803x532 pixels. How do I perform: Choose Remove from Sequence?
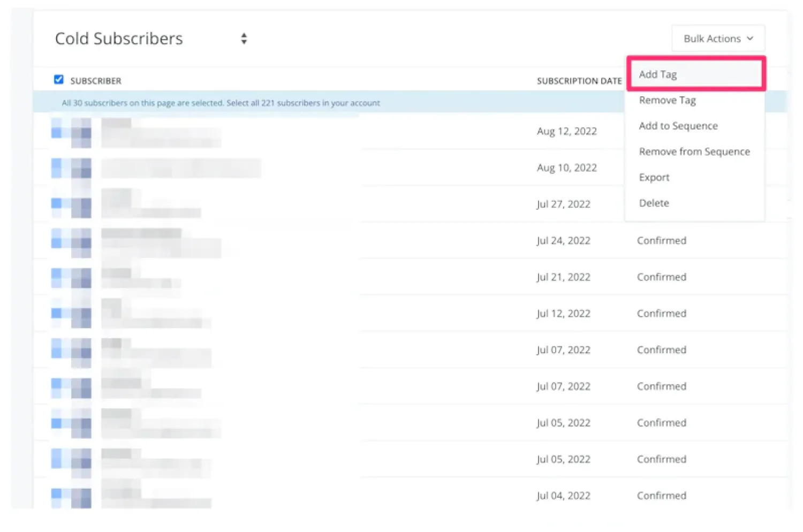pyautogui.click(x=694, y=151)
